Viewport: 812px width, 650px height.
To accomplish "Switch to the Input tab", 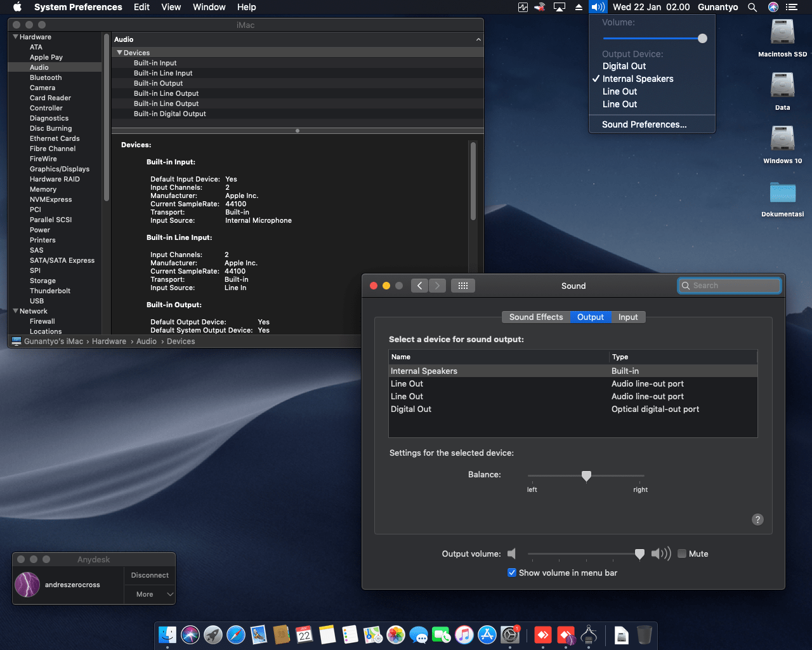I will pos(628,317).
